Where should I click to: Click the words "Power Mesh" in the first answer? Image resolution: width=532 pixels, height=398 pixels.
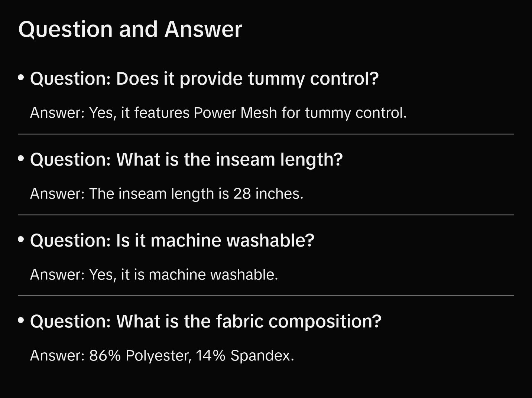[235, 113]
